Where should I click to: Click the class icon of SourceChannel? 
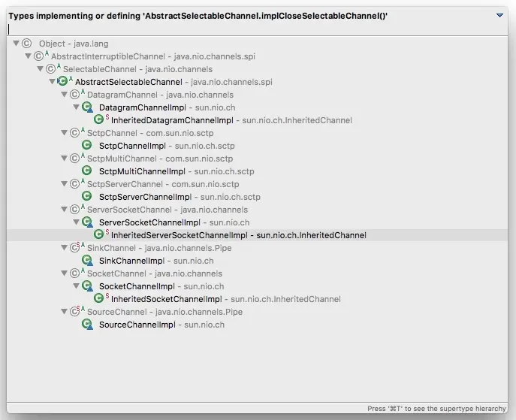75,311
